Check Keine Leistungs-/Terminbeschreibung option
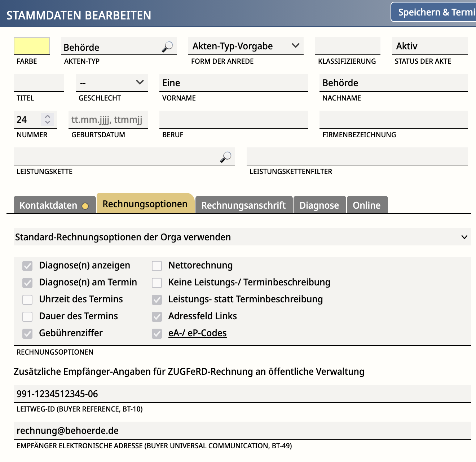 coord(157,283)
